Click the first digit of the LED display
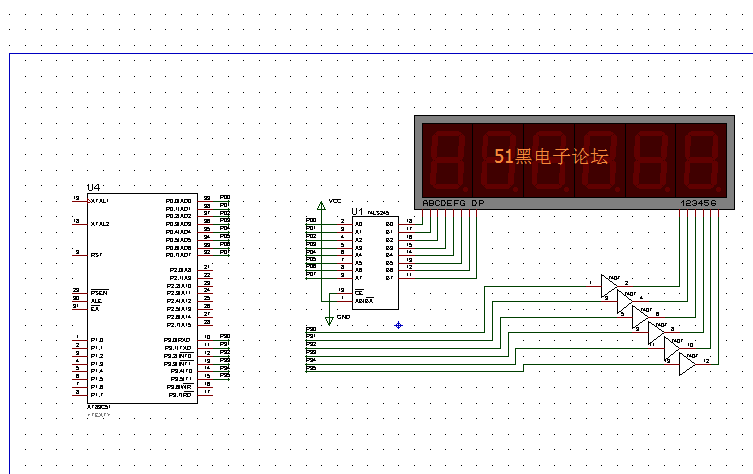This screenshot has height=474, width=753. coord(448,160)
